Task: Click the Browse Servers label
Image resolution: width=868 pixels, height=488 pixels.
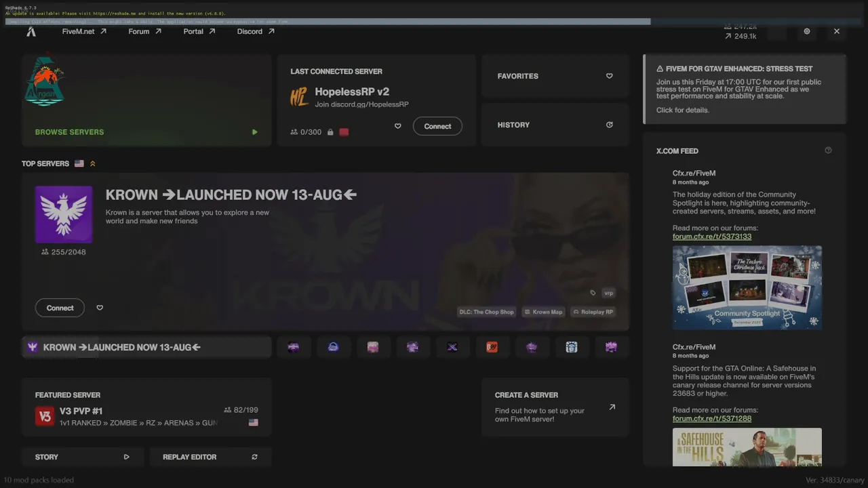Action: (x=69, y=132)
